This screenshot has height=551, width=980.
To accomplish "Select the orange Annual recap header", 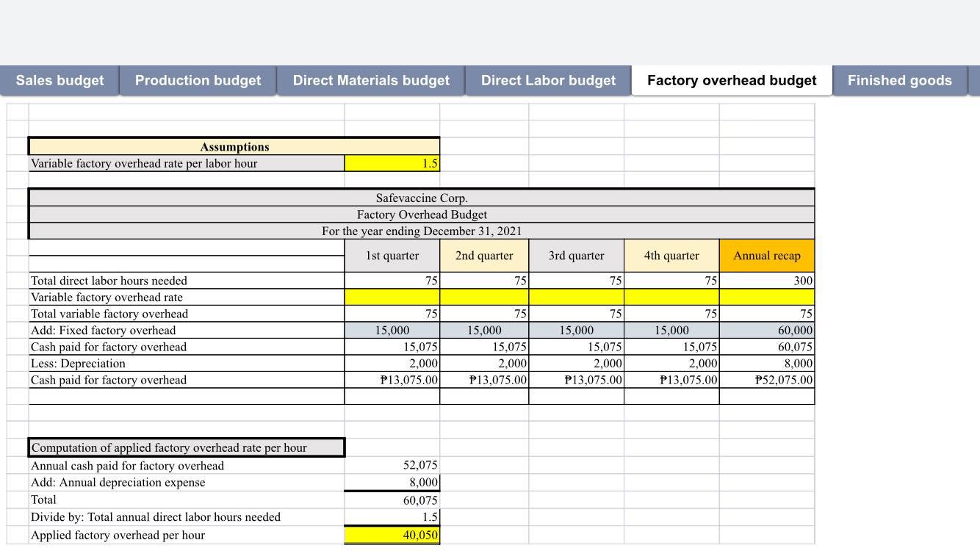I will pyautogui.click(x=767, y=256).
